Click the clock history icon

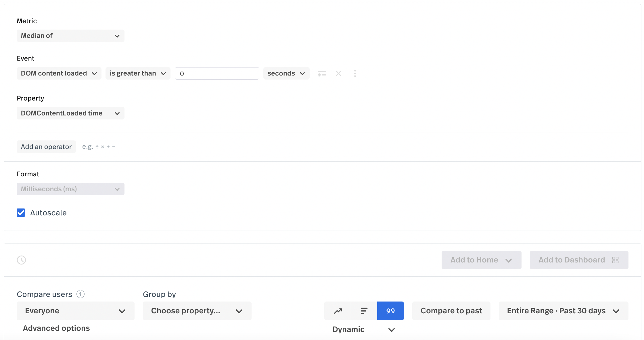point(22,260)
